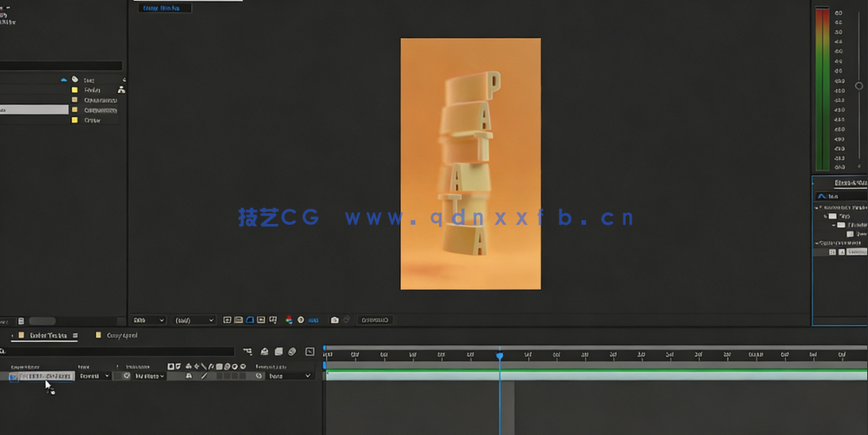868x435 pixels.
Task: Enable the layer's Motion Blur switch box
Action: 227,376
